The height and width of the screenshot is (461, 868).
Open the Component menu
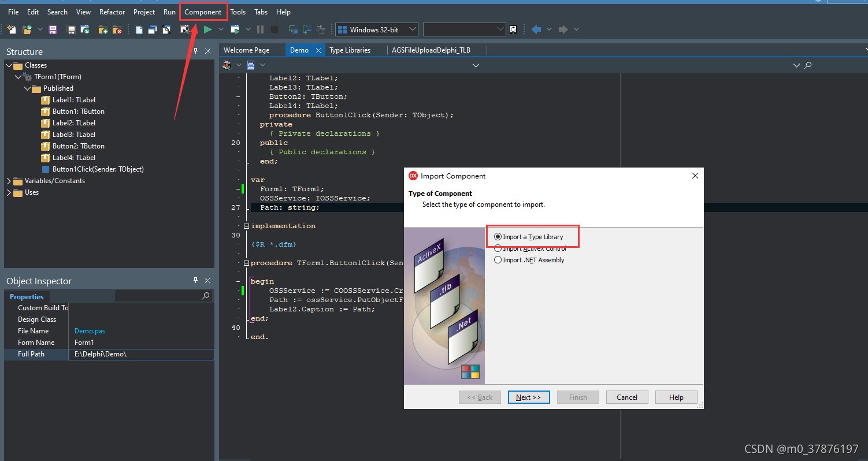click(x=203, y=12)
